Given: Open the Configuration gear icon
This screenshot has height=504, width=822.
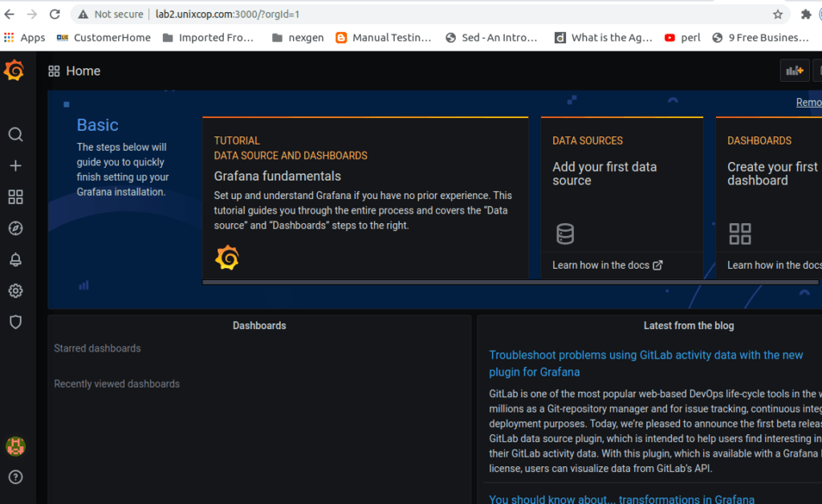Looking at the screenshot, I should (x=16, y=291).
